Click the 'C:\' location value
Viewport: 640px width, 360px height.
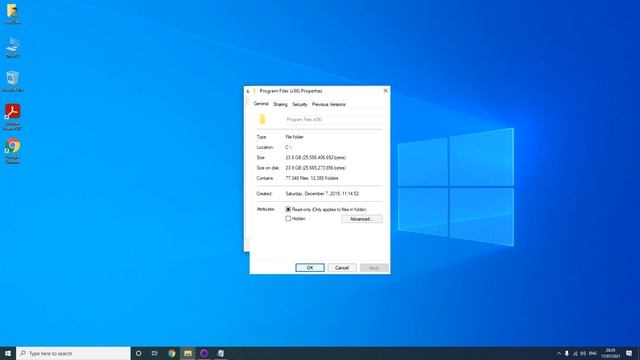[x=288, y=147]
